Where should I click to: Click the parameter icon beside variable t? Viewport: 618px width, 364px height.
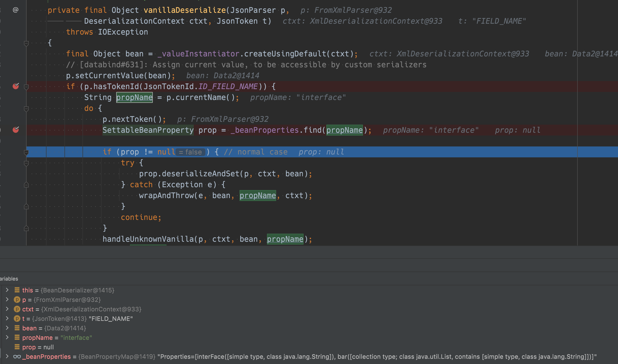(x=17, y=318)
